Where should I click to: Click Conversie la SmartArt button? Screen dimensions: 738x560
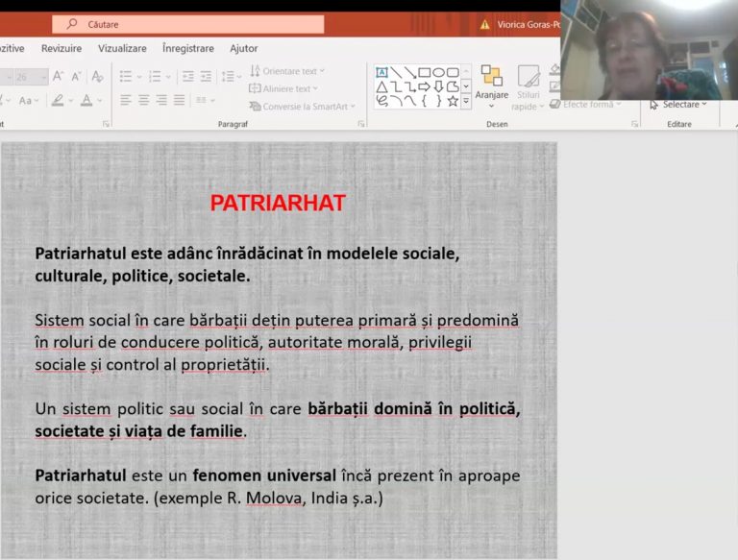tap(303, 107)
